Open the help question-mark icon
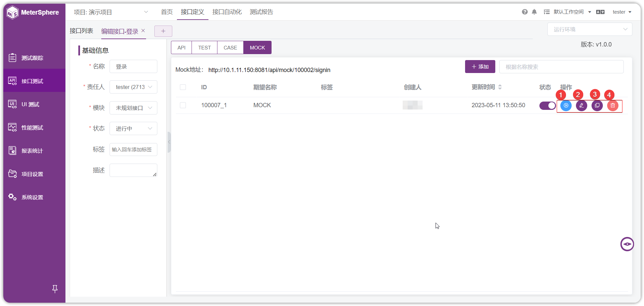 pos(525,12)
